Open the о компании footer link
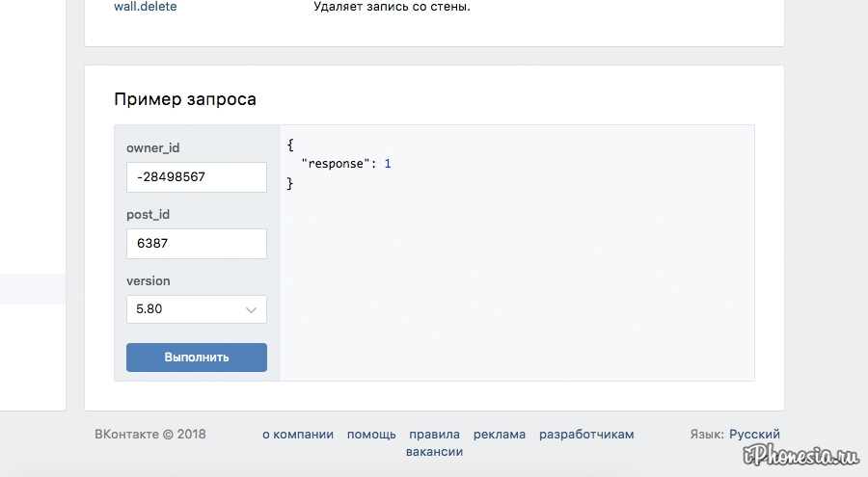Viewport: 868px width, 477px height. [x=298, y=435]
